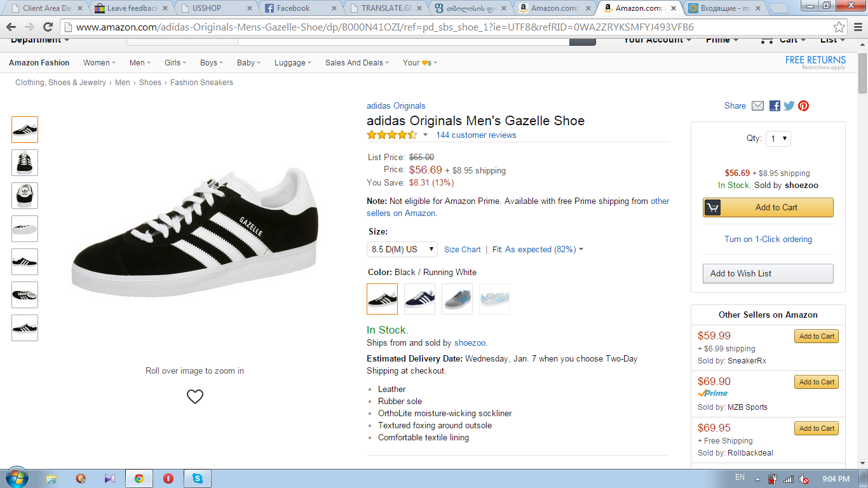Viewport: 868px width, 488px height.
Task: Open the Size dropdown showing 8.5 D(M) US
Action: coord(402,249)
